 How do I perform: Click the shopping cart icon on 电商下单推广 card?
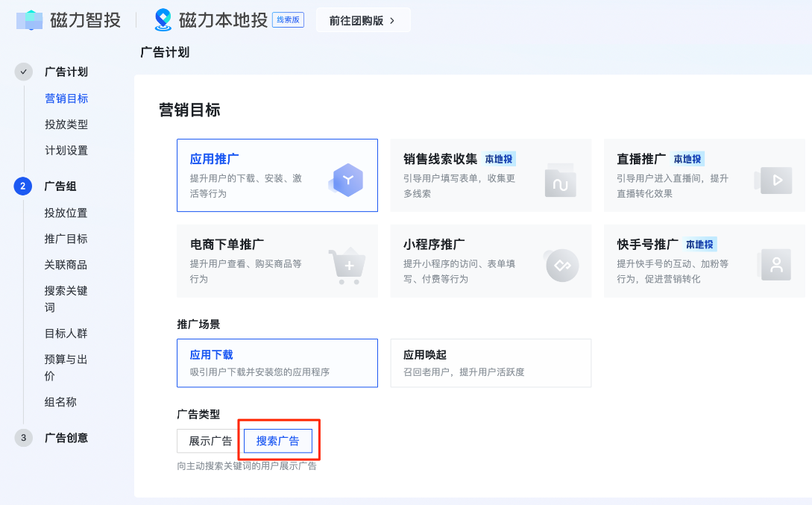347,265
